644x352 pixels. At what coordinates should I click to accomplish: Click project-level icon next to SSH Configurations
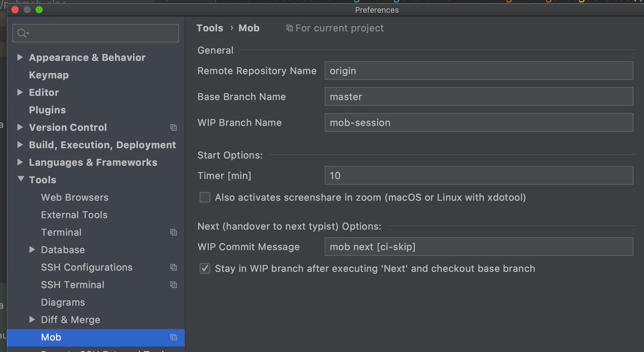[173, 267]
